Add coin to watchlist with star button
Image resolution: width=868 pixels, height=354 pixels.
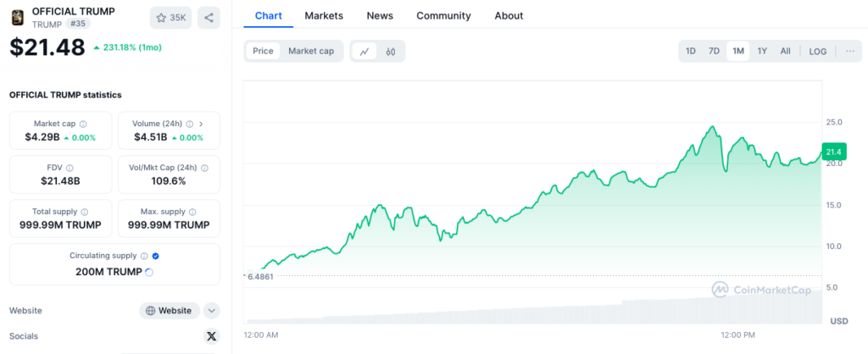[x=171, y=18]
